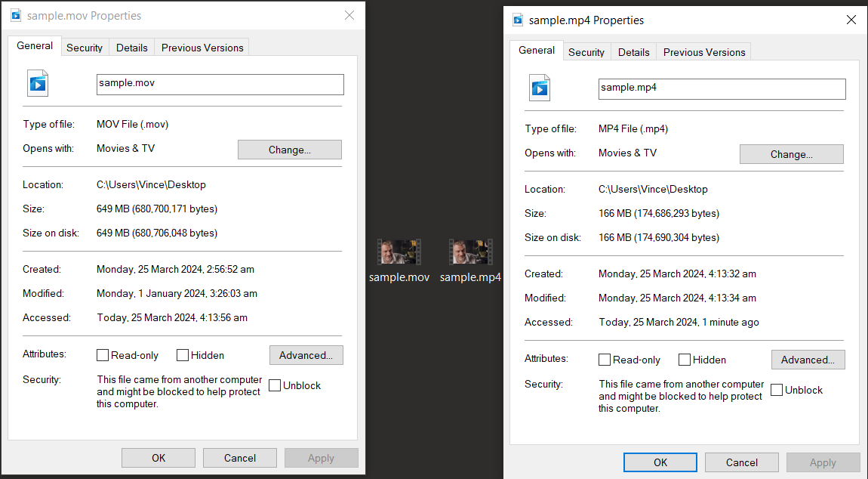Screen dimensions: 868x479
Task: Switch to the Details tab for sample.mov
Action: point(131,47)
